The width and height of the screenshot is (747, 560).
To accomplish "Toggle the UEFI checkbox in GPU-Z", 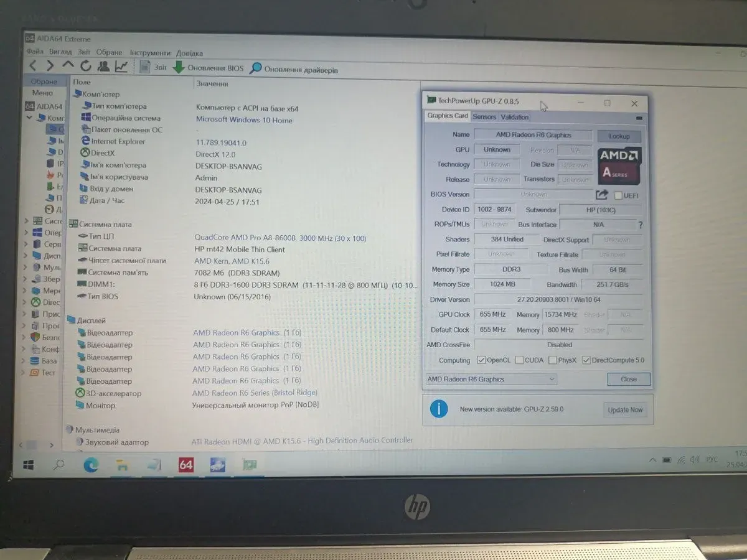I will coord(618,195).
